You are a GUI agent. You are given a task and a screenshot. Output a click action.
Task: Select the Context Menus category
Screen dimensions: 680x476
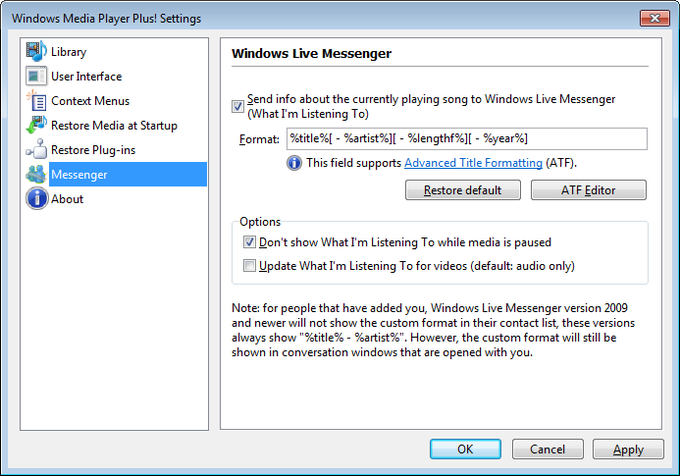[90, 101]
